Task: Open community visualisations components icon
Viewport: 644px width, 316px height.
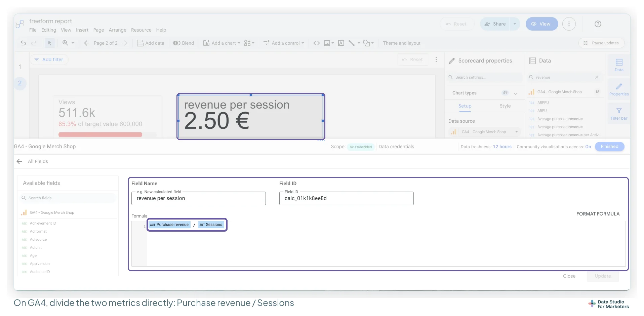Action: [247, 43]
